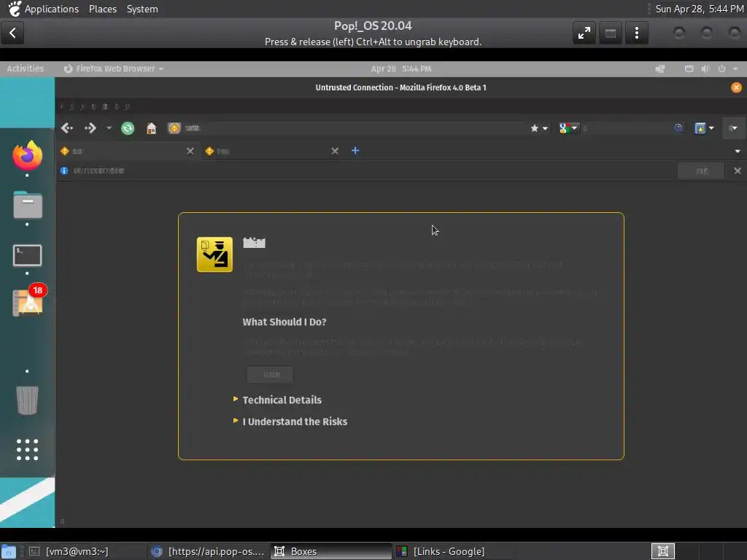Open the Firefox Web Browser app menu

click(x=113, y=69)
